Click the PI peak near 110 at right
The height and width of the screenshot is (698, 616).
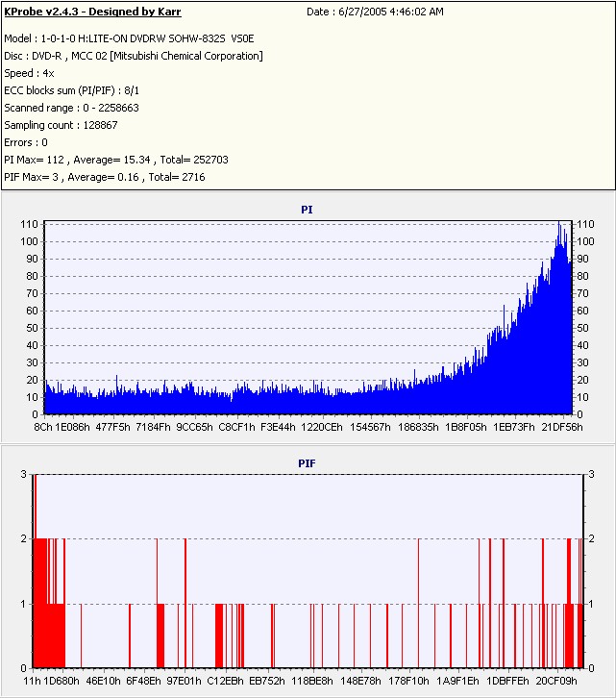click(x=559, y=225)
